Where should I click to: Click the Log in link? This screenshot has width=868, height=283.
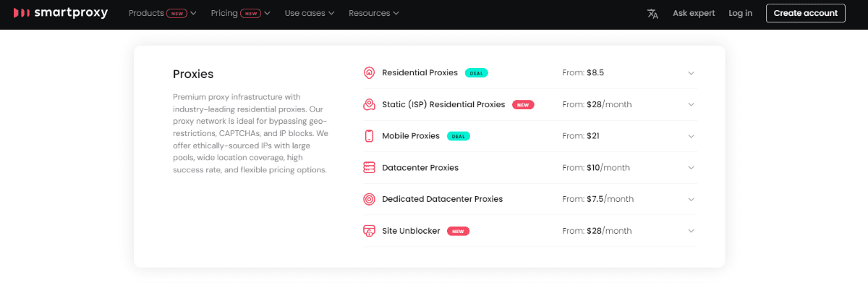tap(740, 13)
